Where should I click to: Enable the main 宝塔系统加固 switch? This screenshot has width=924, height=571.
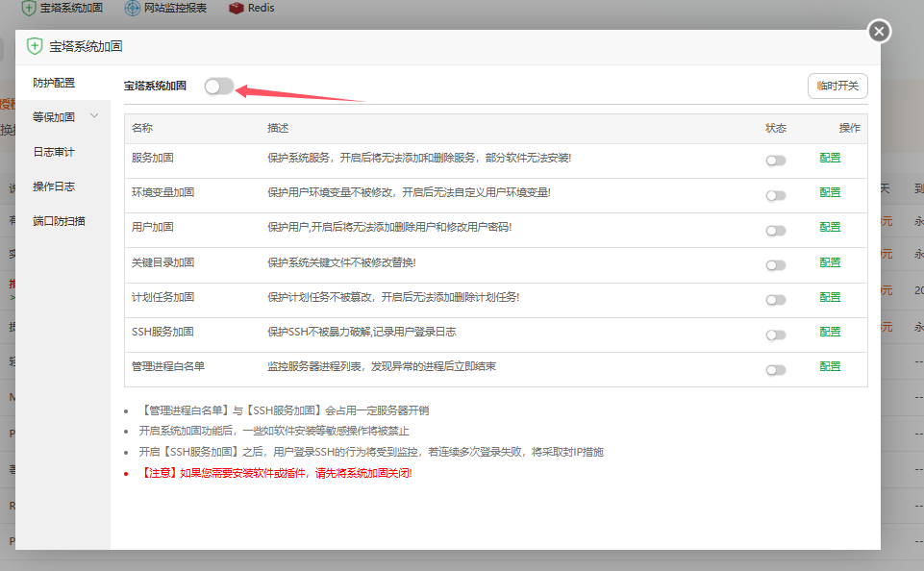tap(218, 87)
